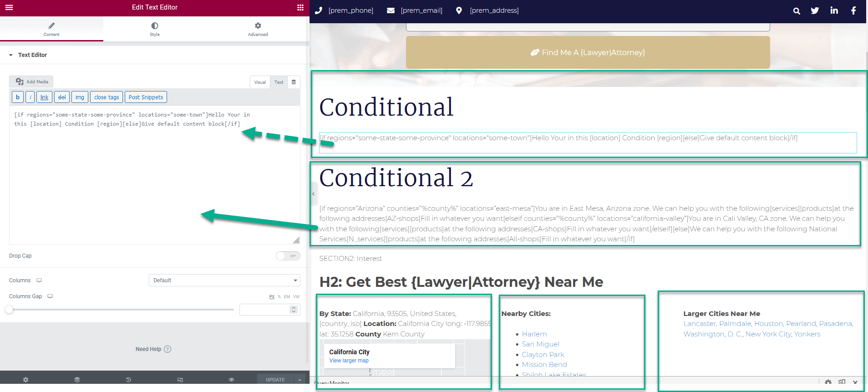Select the EM unit for Columns Gap
This screenshot has height=392, width=868.
coord(287,297)
